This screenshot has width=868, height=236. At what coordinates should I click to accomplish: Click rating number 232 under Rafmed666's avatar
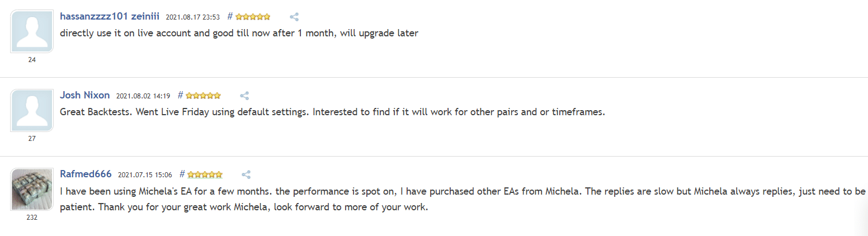[x=32, y=218]
